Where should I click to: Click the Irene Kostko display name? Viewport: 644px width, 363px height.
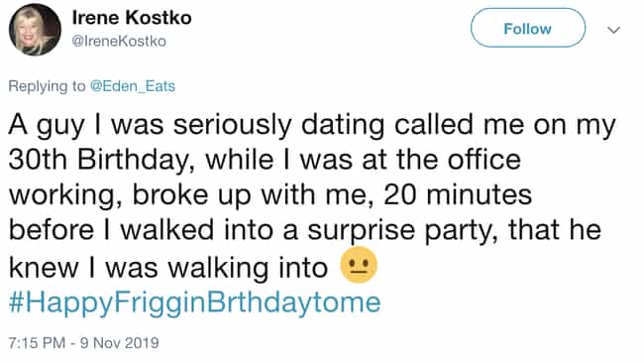click(132, 18)
